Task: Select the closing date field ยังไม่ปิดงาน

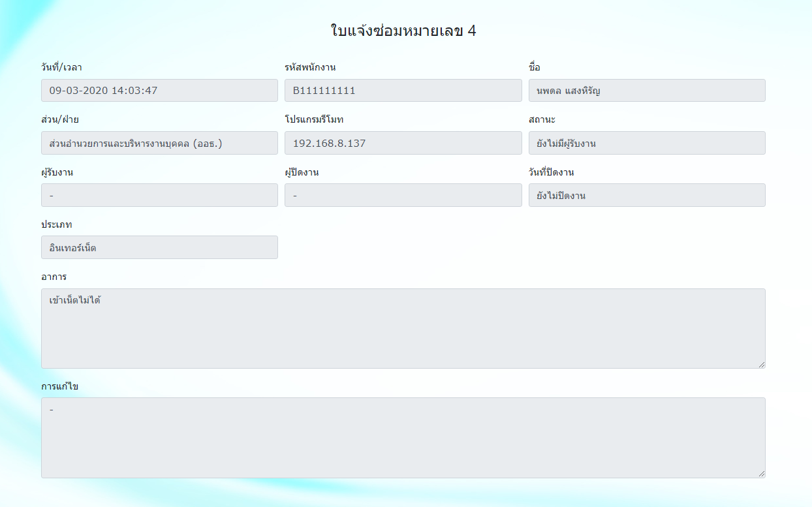Action: (647, 195)
